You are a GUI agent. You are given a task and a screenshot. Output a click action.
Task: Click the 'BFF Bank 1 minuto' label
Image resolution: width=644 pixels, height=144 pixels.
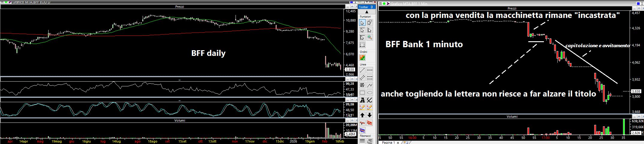[x=424, y=45]
